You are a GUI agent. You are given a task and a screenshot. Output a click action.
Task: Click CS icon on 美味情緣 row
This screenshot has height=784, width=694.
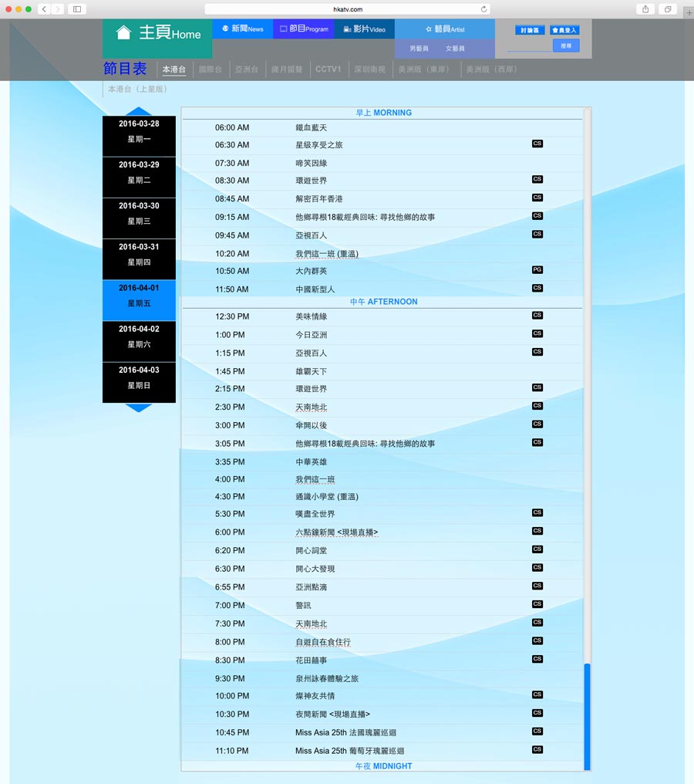537,315
